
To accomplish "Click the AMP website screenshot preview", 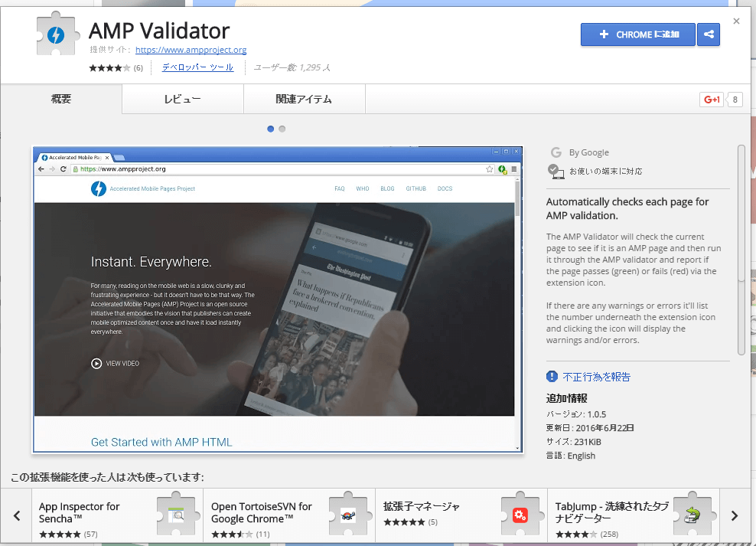I will coord(277,299).
